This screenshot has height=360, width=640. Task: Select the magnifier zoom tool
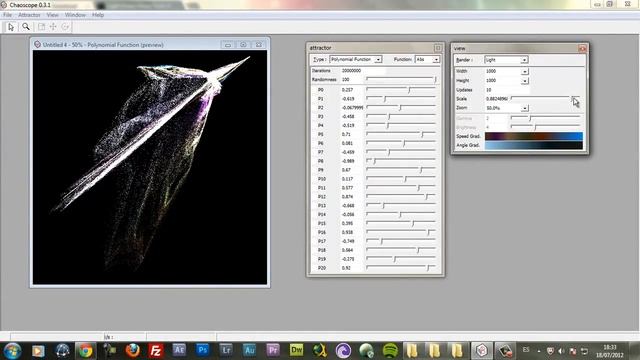click(x=26, y=27)
